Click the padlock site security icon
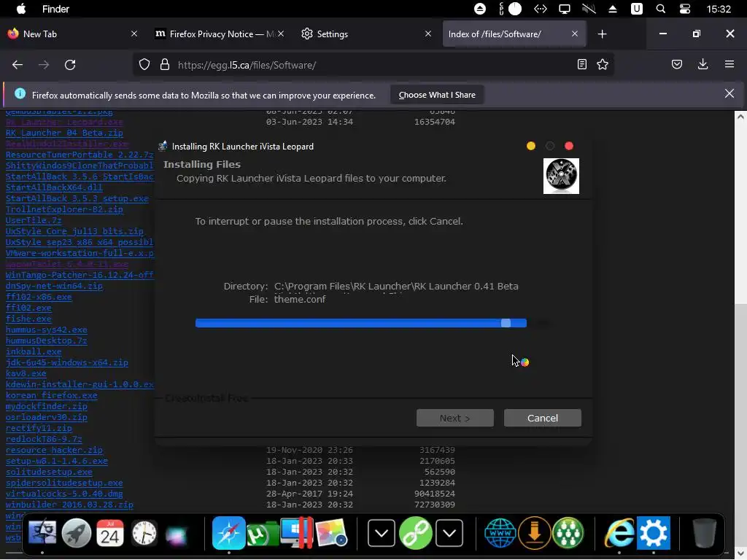The height and width of the screenshot is (560, 747). click(x=165, y=65)
